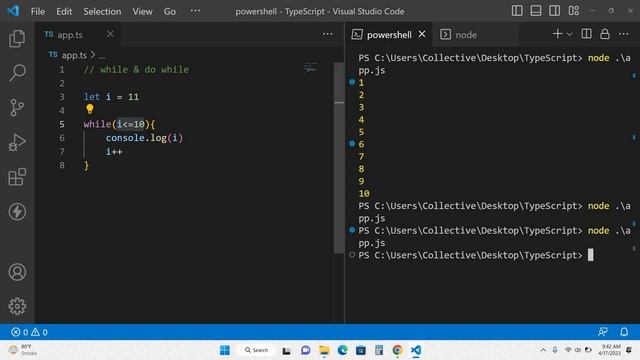640x360 pixels.
Task: Toggle the terminal group lock
Action: coord(605,34)
